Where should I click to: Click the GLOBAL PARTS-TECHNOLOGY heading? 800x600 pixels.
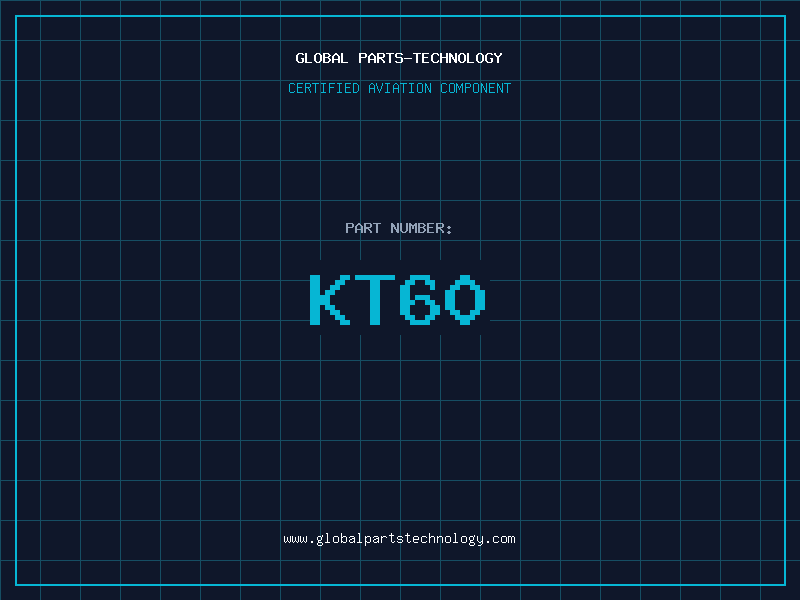coord(399,58)
